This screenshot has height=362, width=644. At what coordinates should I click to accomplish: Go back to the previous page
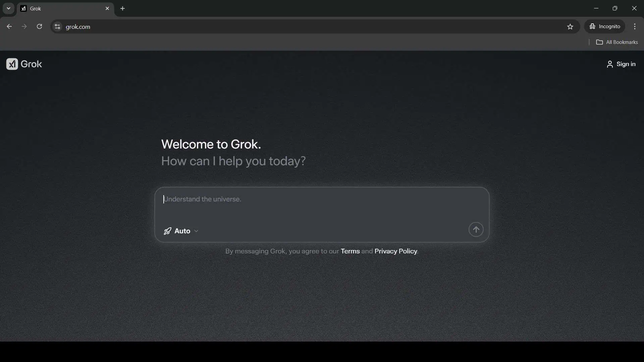click(9, 27)
